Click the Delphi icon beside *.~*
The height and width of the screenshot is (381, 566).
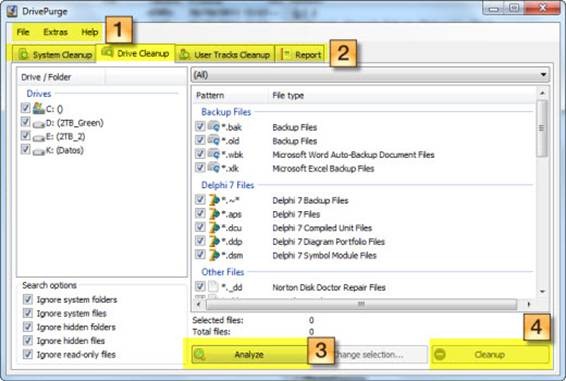(x=214, y=200)
